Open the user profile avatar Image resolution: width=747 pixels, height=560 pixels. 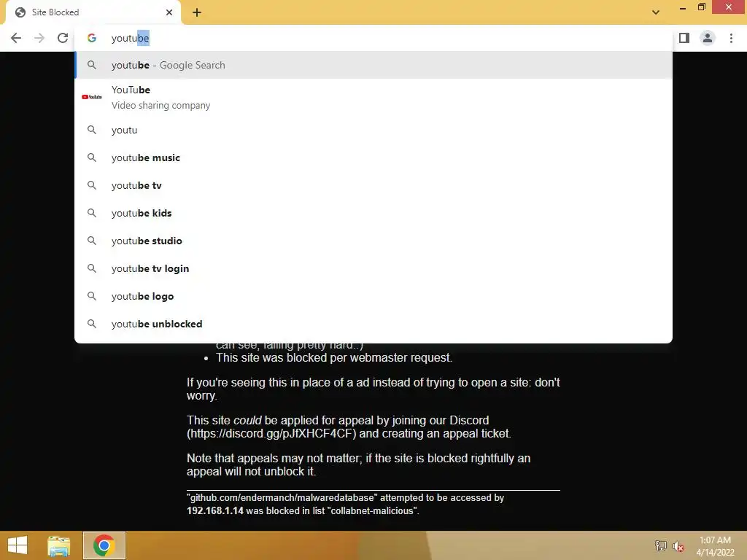708,38
